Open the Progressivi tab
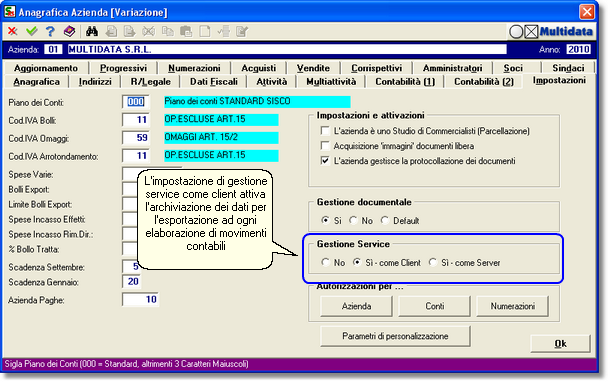608x382 pixels. click(x=123, y=68)
